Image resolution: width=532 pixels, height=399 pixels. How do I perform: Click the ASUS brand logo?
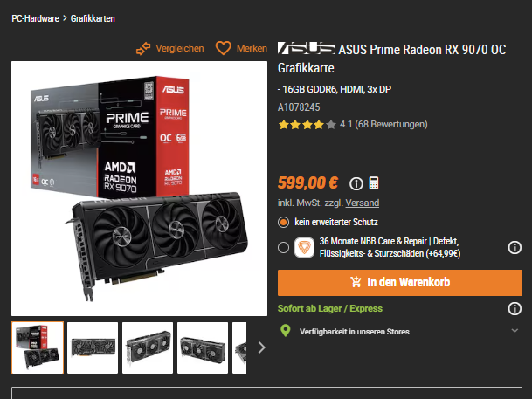[x=307, y=49]
